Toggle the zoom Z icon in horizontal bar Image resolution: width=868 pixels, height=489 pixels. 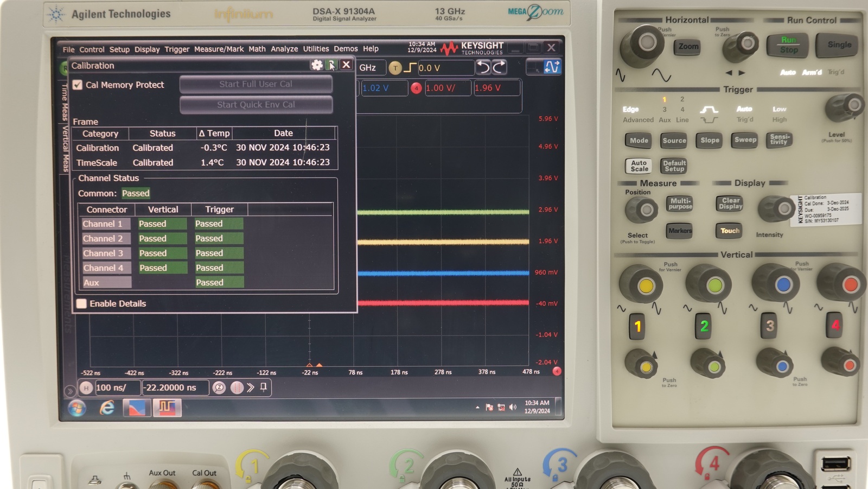219,388
